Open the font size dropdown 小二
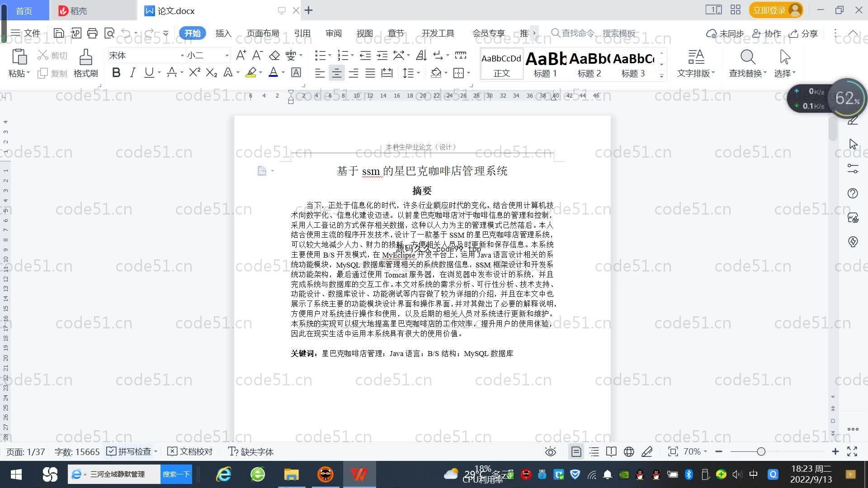This screenshot has height=488, width=868. click(227, 56)
